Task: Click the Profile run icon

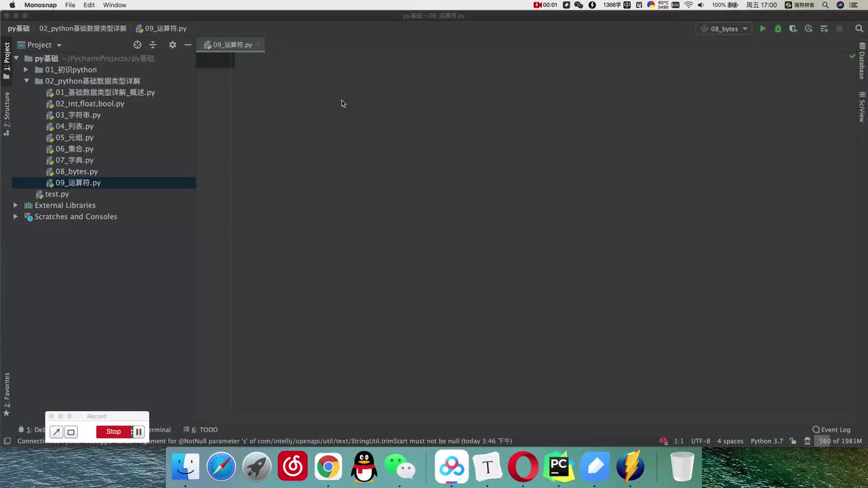Action: point(808,28)
